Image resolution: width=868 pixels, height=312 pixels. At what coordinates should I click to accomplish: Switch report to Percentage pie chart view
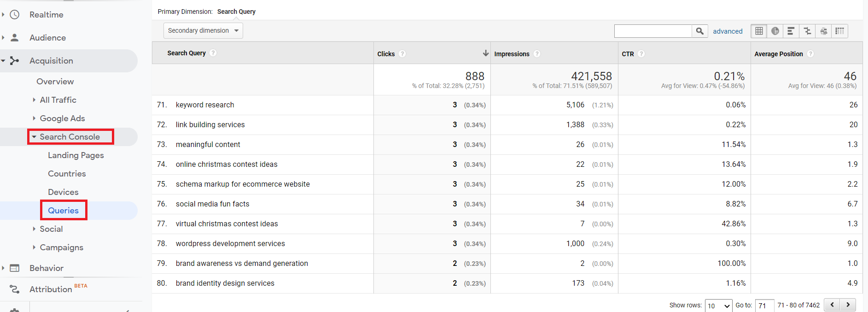(775, 31)
